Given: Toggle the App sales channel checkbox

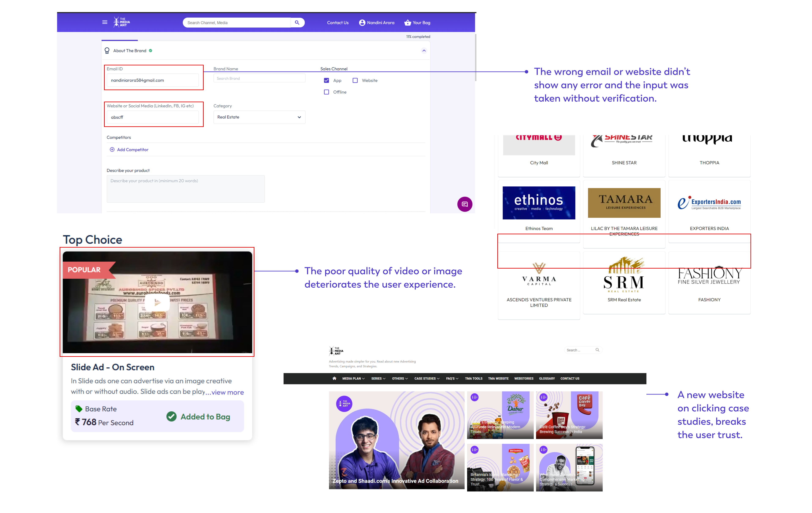Looking at the screenshot, I should click(326, 80).
